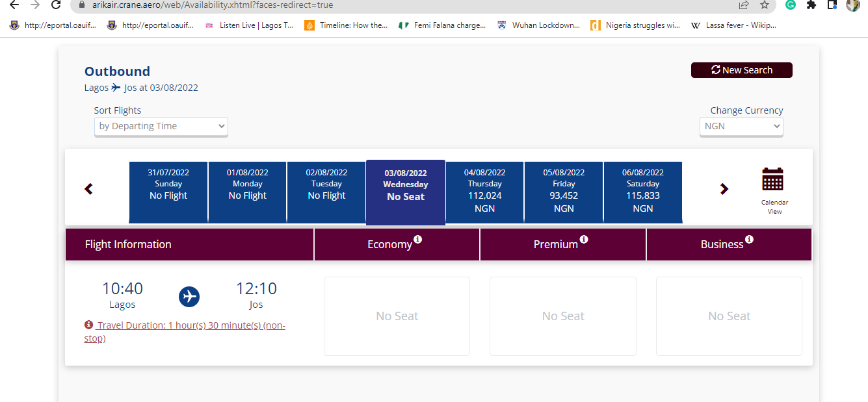Bookmark page using the star icon
Screen dimensions: 868x402
tap(764, 5)
